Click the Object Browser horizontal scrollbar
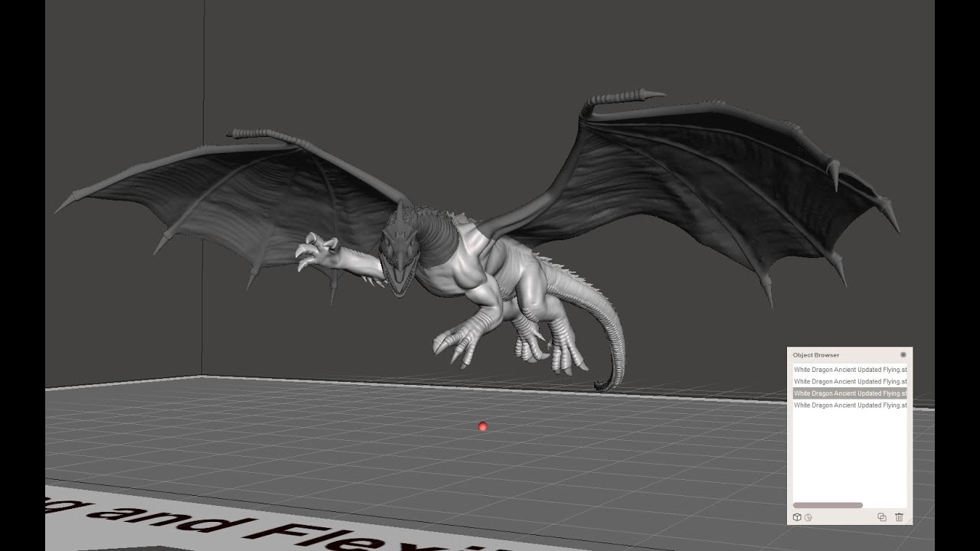The width and height of the screenshot is (980, 551). (828, 505)
